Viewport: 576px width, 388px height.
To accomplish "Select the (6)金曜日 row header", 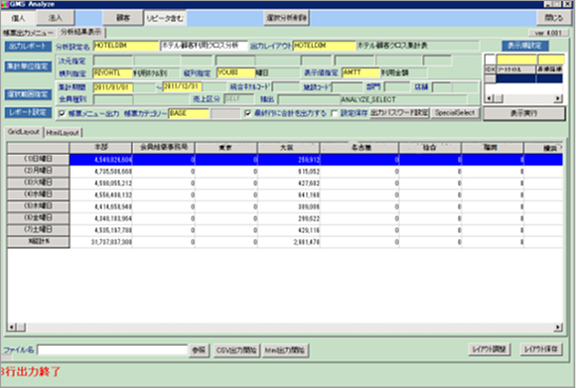I will pyautogui.click(x=38, y=218).
